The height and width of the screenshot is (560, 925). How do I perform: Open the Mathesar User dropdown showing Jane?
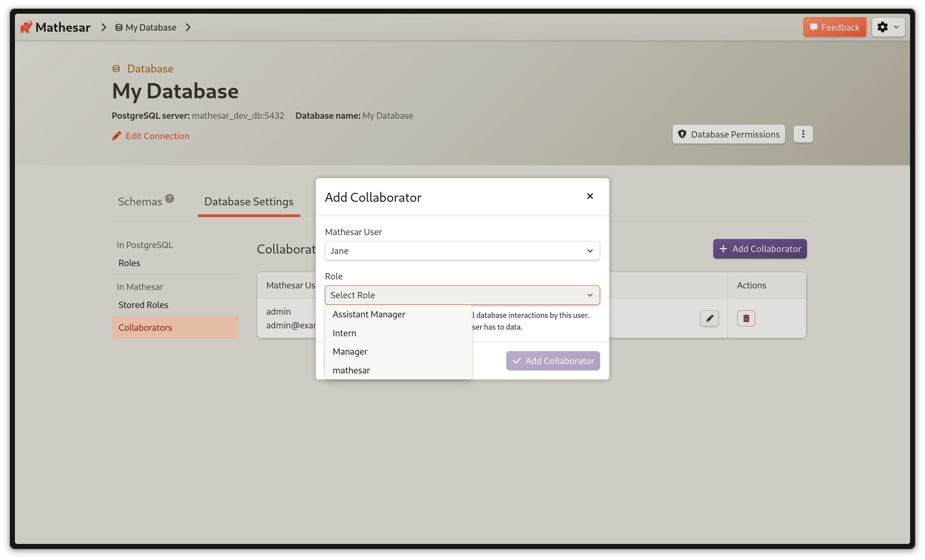pyautogui.click(x=462, y=250)
